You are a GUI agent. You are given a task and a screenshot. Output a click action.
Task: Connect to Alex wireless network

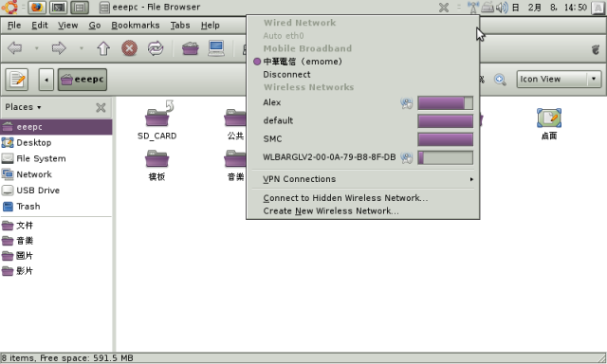tap(363, 102)
